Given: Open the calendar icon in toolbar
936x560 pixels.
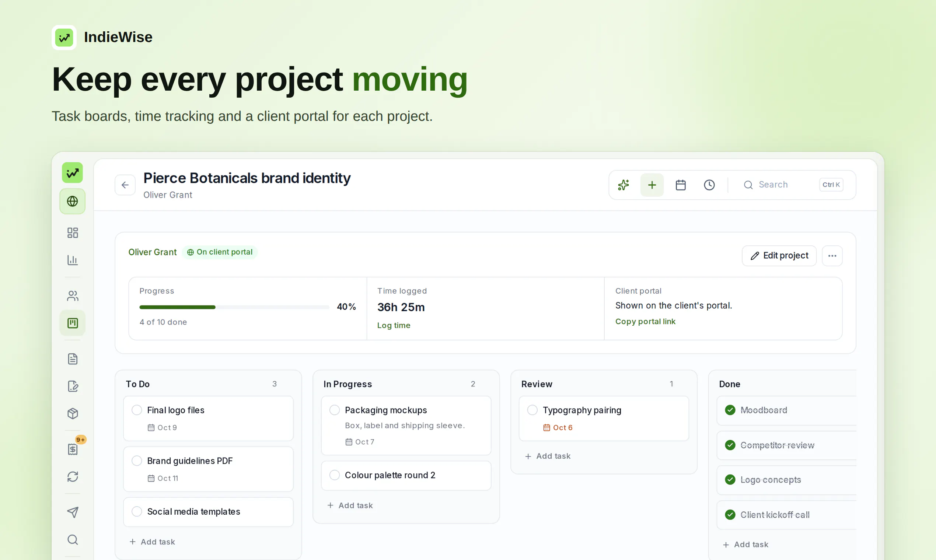Looking at the screenshot, I should tap(681, 185).
